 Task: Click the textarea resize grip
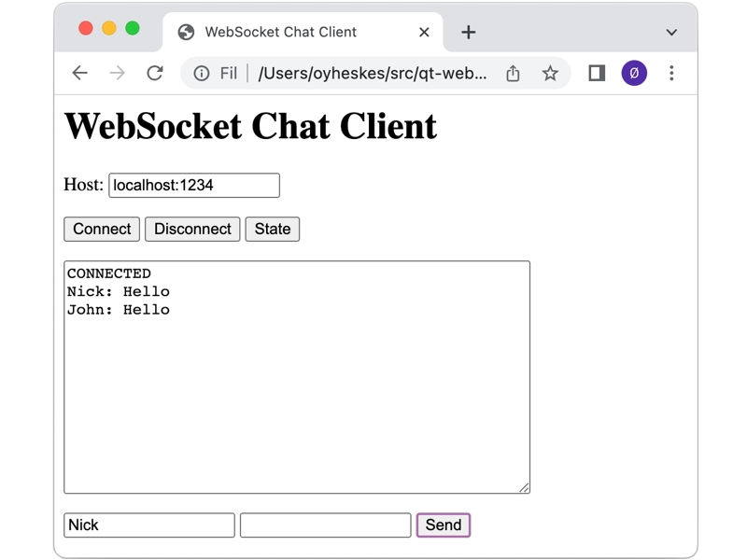(524, 486)
